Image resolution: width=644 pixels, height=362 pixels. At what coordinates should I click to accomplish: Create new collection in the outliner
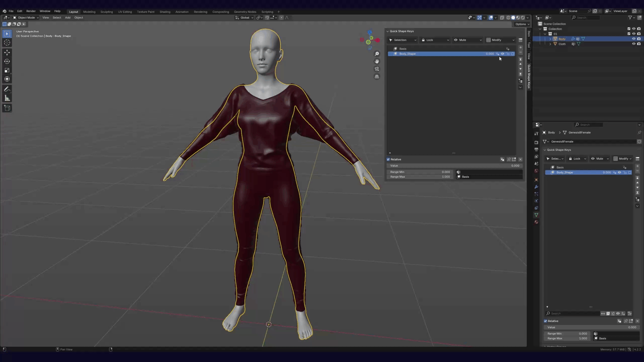[639, 18]
